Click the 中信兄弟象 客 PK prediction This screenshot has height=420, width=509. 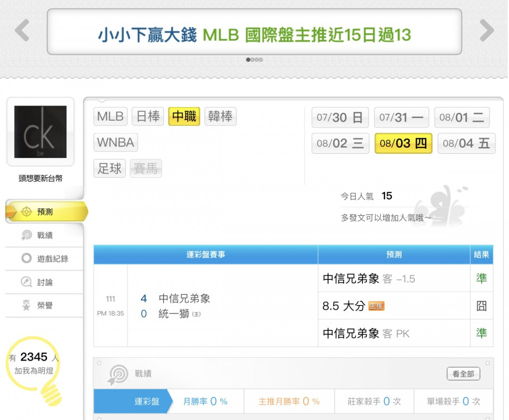click(x=366, y=333)
